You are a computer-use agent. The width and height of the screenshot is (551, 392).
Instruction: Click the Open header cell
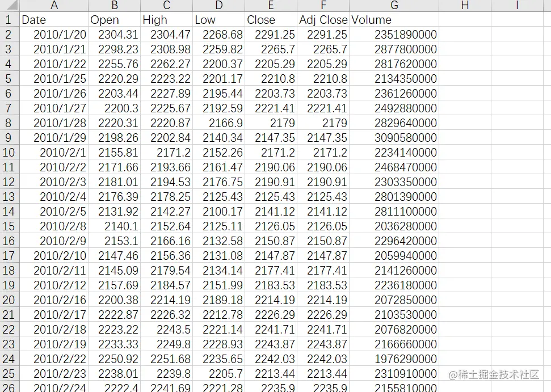click(x=115, y=20)
